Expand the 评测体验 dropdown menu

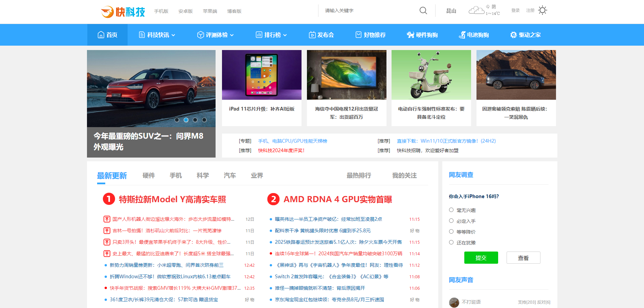coord(216,35)
